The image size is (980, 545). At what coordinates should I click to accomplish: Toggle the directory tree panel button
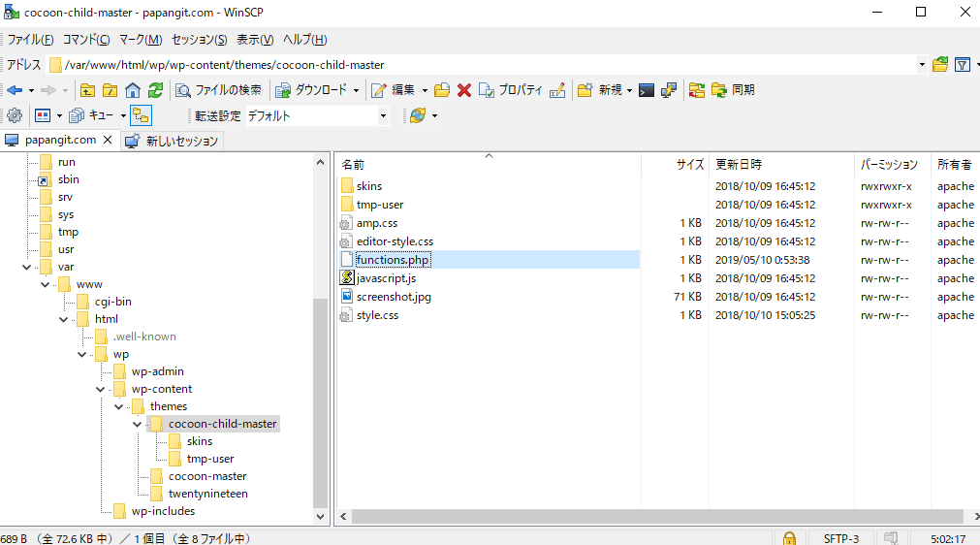point(142,115)
